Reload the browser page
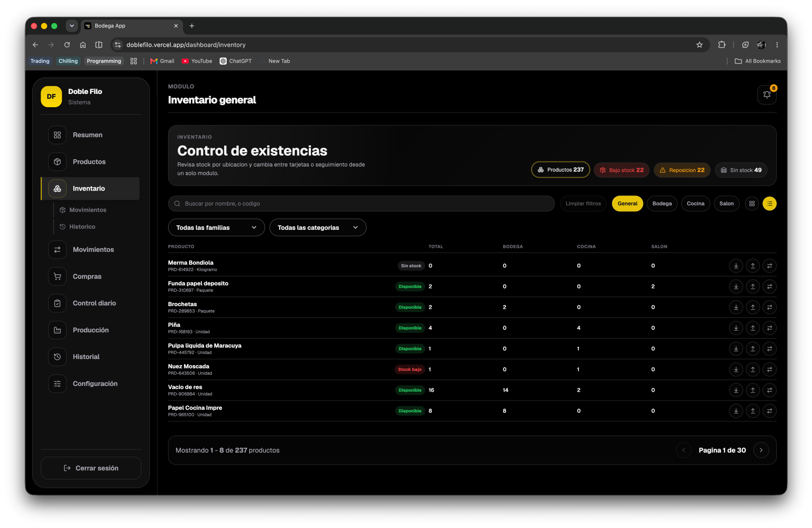This screenshot has width=812, height=528. point(67,45)
